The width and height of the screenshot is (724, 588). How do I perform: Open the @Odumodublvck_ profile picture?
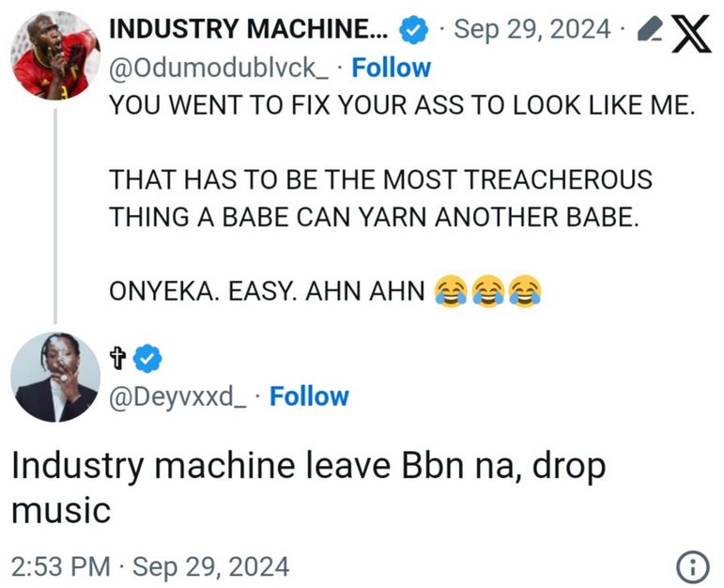[x=55, y=55]
